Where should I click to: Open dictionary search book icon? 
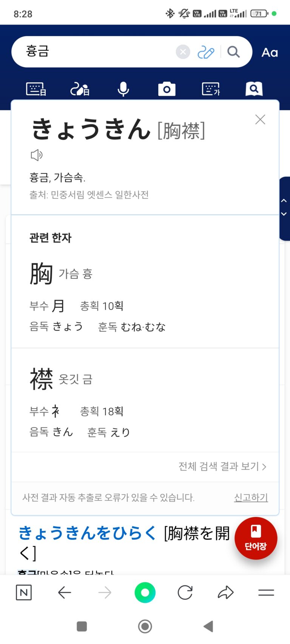pyautogui.click(x=254, y=89)
